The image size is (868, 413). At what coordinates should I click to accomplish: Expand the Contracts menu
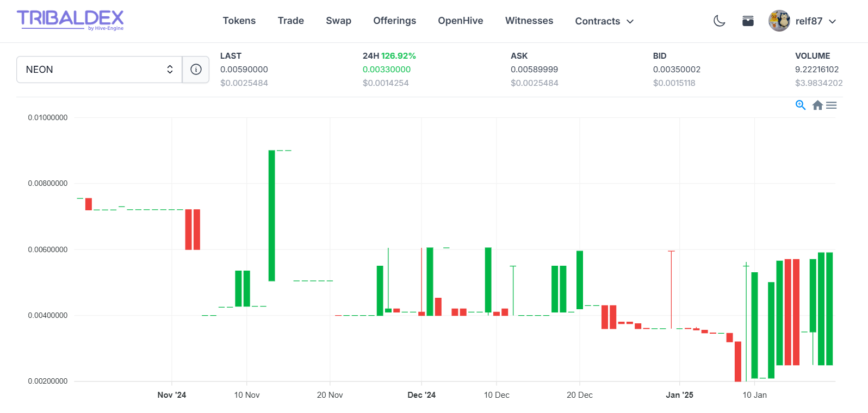604,21
